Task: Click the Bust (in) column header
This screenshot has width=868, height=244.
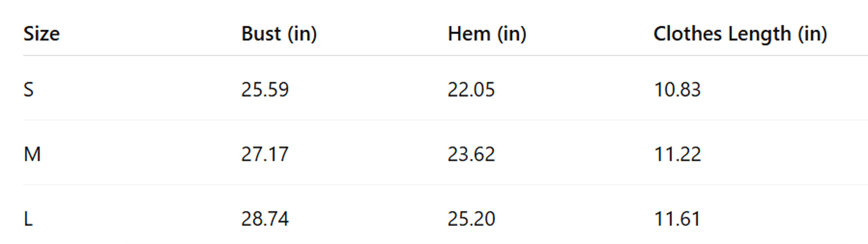Action: [279, 34]
